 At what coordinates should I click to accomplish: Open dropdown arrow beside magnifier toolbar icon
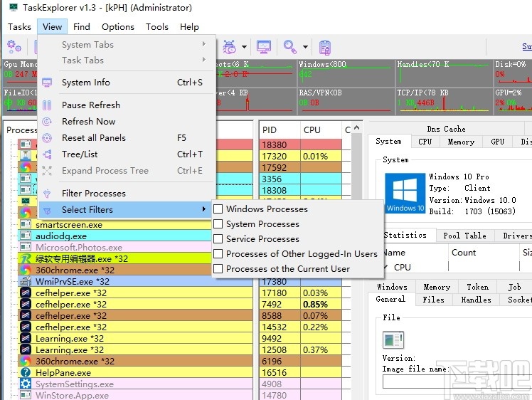pos(305,48)
